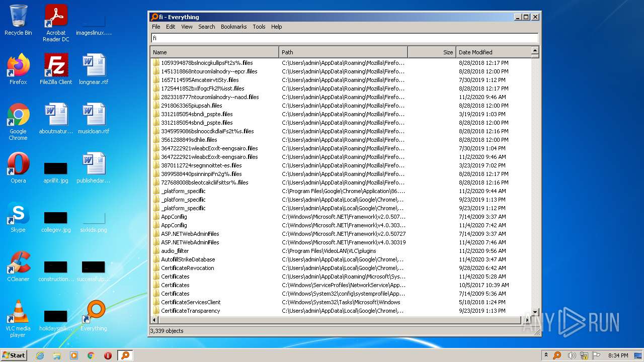Sort results by Path column header
644x362 pixels.
(343, 52)
